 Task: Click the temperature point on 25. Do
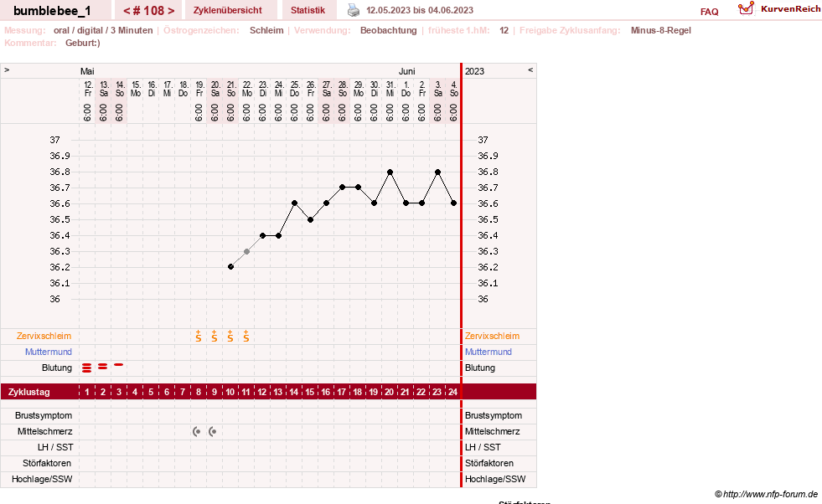(x=294, y=203)
